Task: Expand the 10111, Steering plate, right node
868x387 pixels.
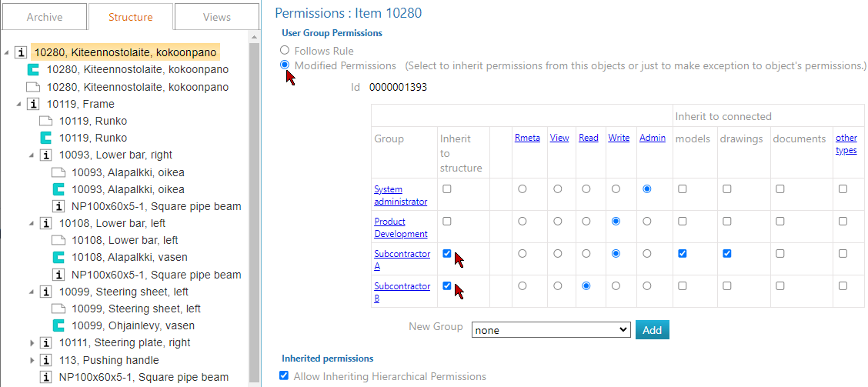Action: [32, 342]
